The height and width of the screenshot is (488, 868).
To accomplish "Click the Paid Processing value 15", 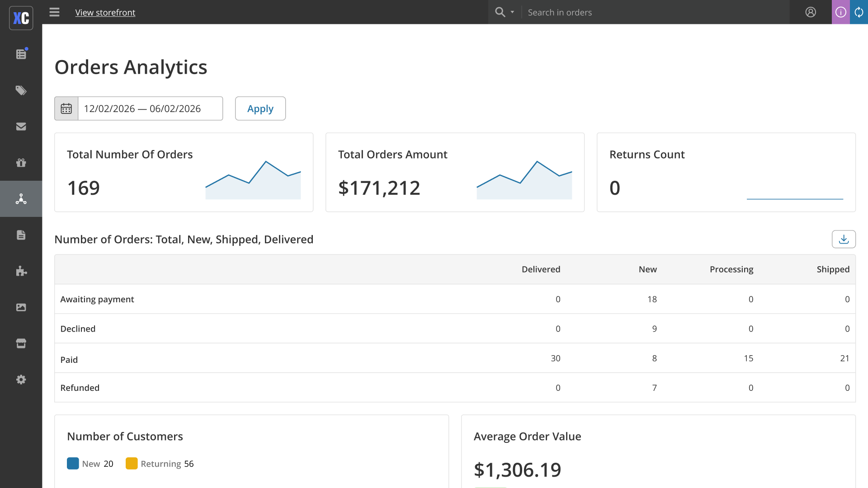I will click(749, 358).
